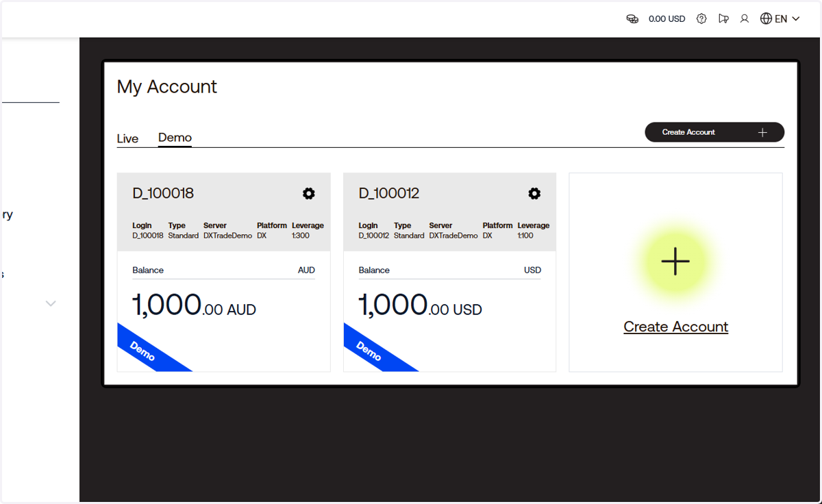This screenshot has height=504, width=822.
Task: Expand the sidebar menu chevron
Action: tap(51, 303)
